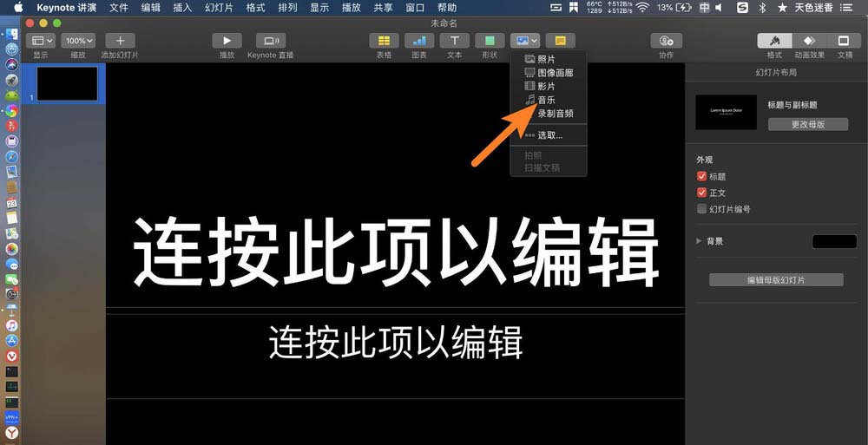
Task: Open Animate (动画效果) inspector
Action: 809,41
